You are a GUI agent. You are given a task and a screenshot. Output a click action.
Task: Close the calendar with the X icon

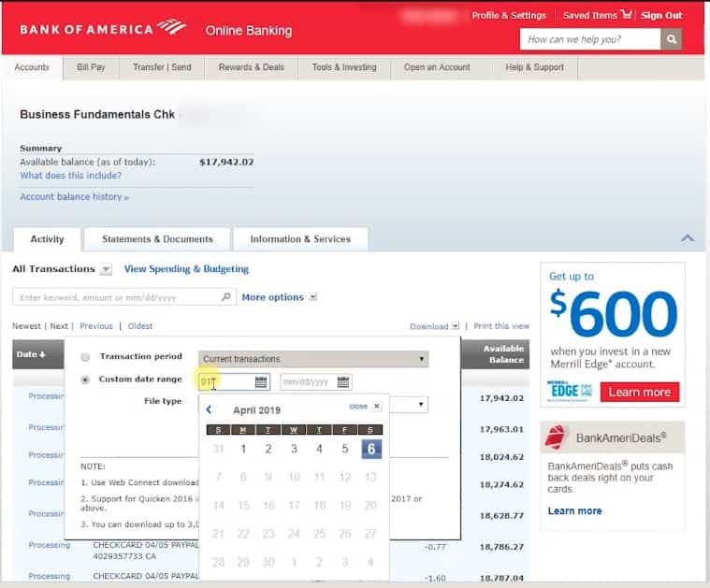coord(377,406)
